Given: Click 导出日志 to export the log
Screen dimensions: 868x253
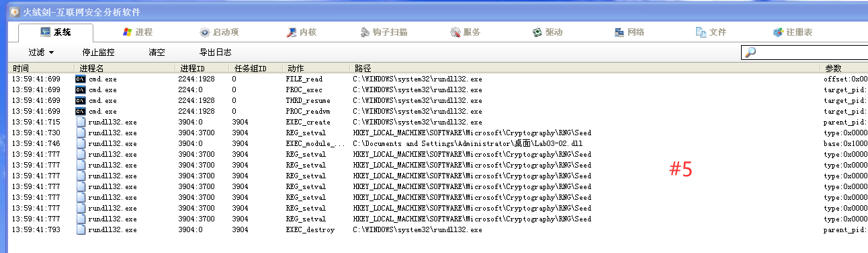Looking at the screenshot, I should point(216,52).
